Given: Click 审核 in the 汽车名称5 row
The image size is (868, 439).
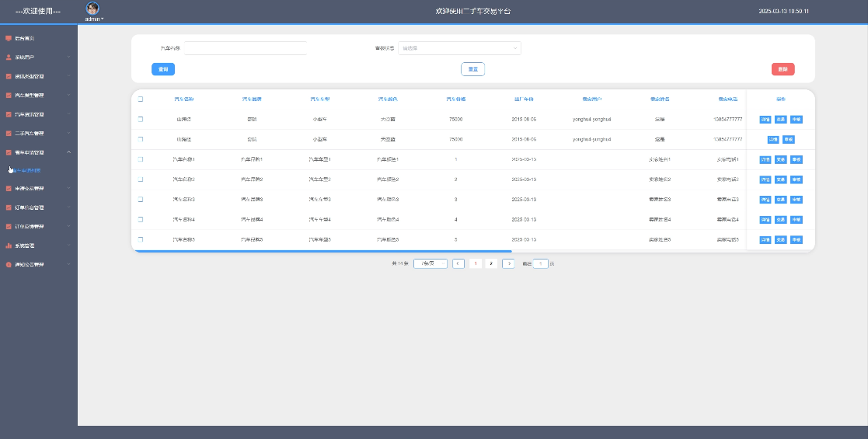Looking at the screenshot, I should 797,240.
